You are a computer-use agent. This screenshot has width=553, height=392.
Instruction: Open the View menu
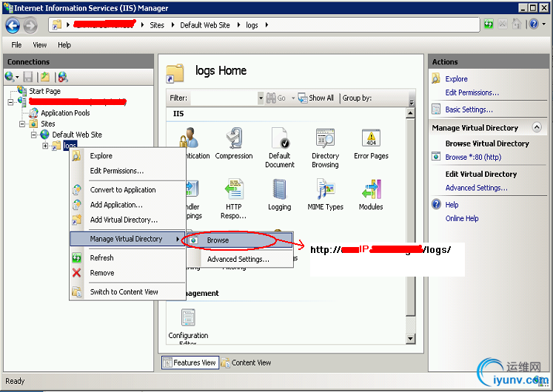point(39,44)
